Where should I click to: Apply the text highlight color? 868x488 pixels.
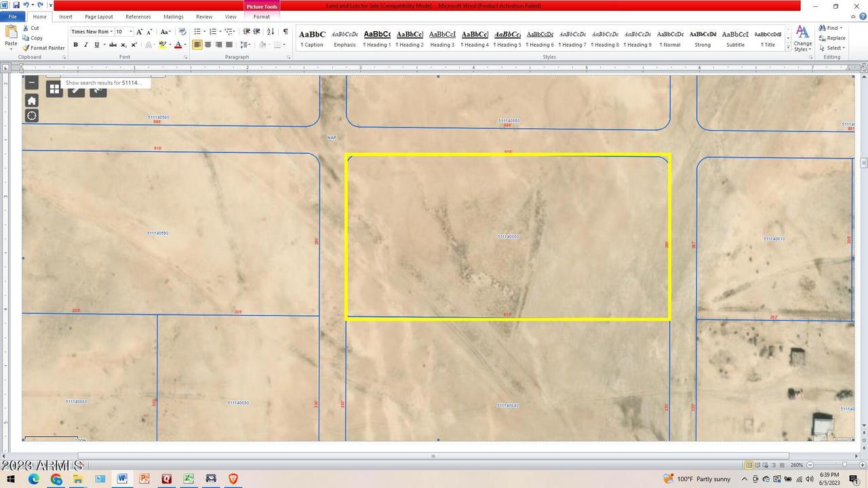(162, 45)
